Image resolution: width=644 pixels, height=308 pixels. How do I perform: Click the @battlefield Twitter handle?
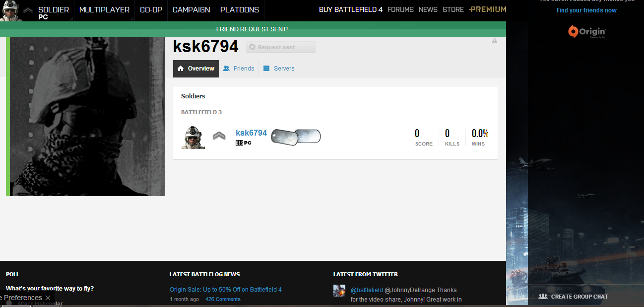tap(367, 290)
